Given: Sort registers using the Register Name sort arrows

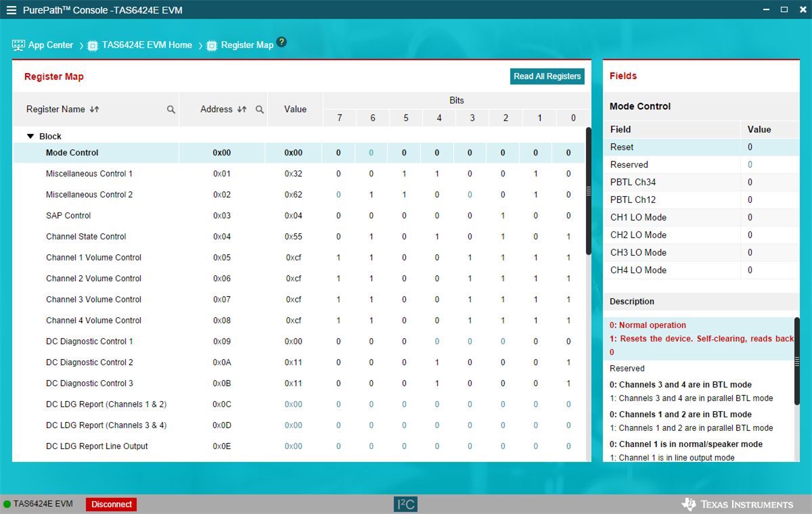Looking at the screenshot, I should 94,110.
